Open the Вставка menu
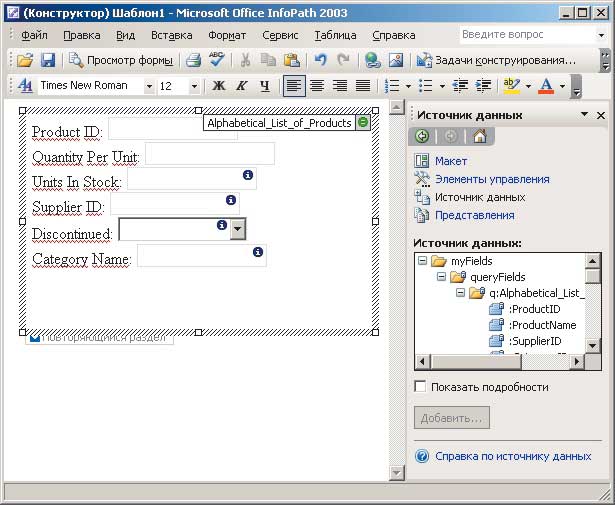615x505 pixels. coord(172,35)
